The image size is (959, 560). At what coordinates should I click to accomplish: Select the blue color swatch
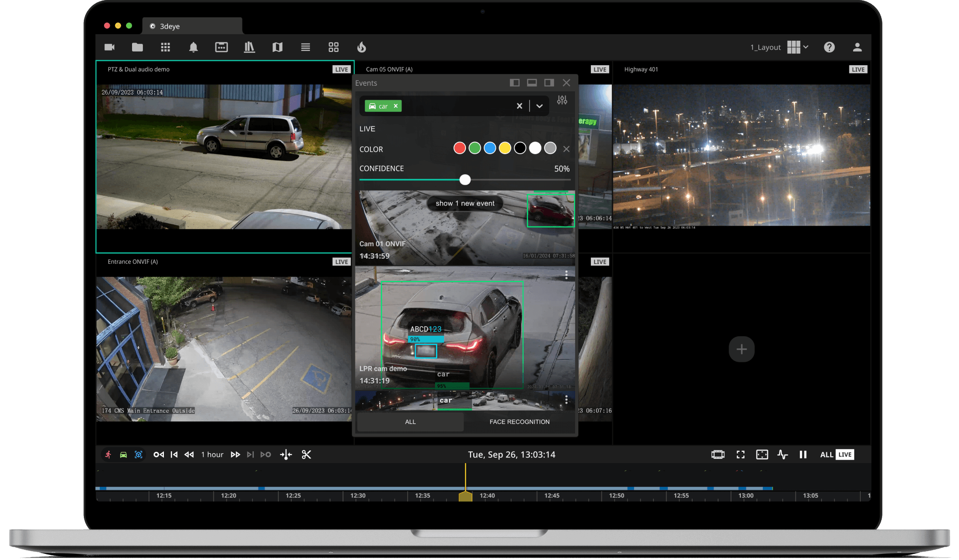(x=490, y=148)
